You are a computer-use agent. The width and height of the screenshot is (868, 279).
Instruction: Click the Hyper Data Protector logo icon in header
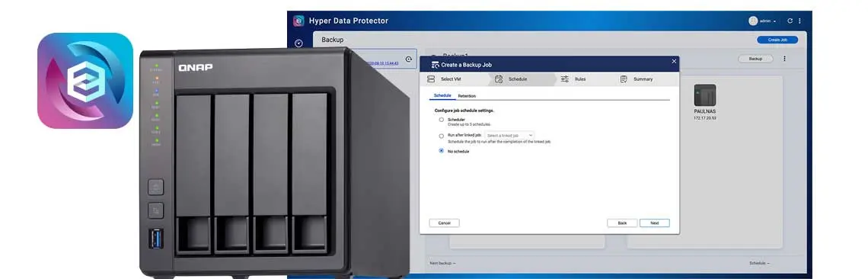pos(298,21)
